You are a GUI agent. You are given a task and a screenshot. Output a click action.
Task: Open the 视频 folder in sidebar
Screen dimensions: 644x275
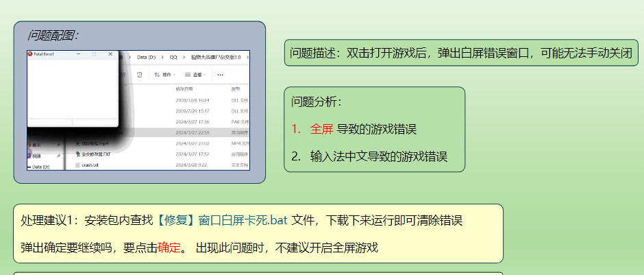click(36, 156)
